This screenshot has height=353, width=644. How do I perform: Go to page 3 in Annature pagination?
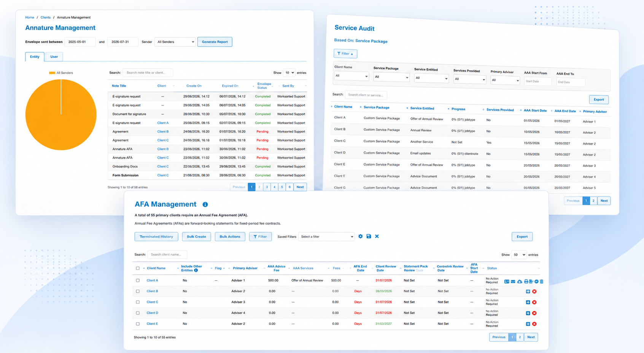pos(267,187)
